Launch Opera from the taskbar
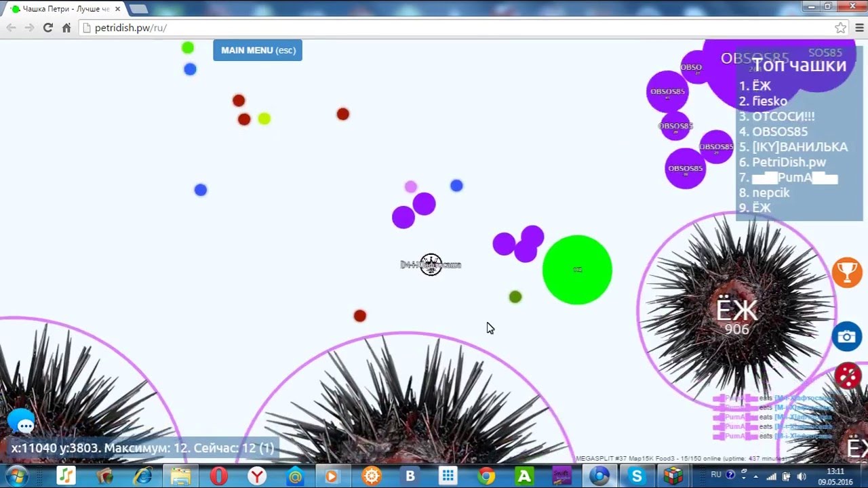Screen dimensions: 868x488 218,476
